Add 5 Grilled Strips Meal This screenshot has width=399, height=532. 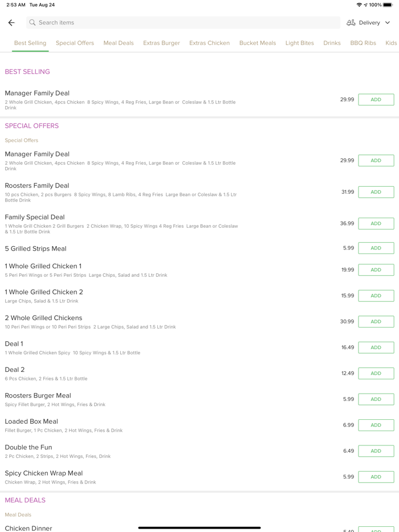coord(376,248)
